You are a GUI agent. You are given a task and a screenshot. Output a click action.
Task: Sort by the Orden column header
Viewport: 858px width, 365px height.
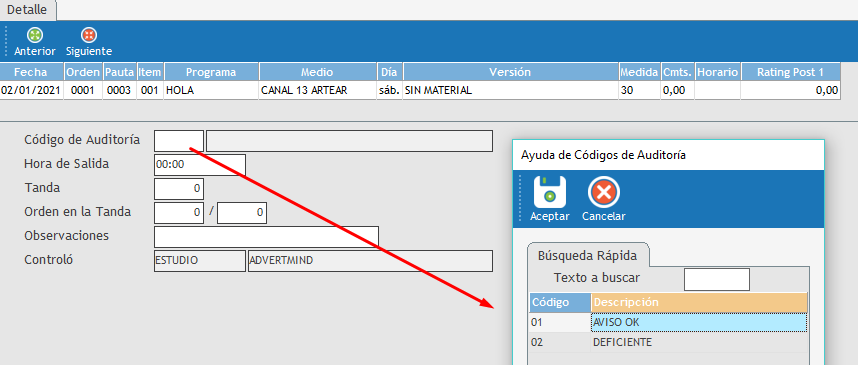point(83,72)
